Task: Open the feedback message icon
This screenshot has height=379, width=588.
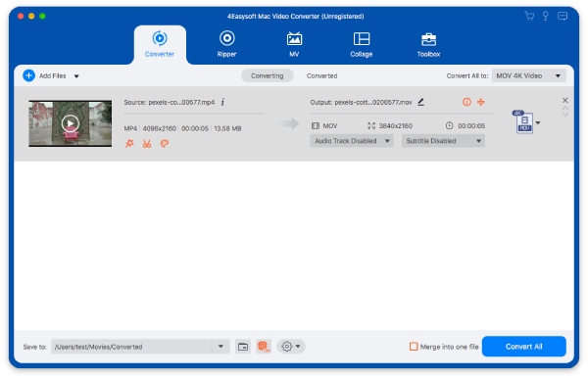Action: (x=563, y=16)
